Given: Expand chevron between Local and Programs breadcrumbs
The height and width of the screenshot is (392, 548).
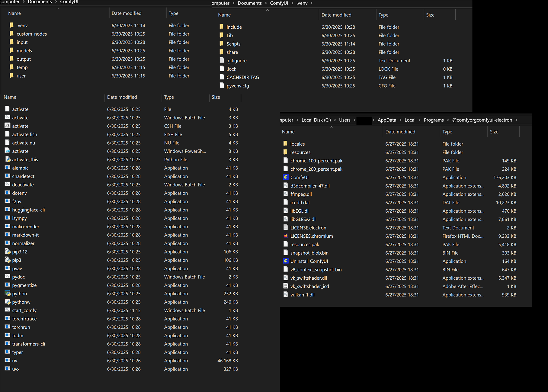Looking at the screenshot, I should click(420, 120).
